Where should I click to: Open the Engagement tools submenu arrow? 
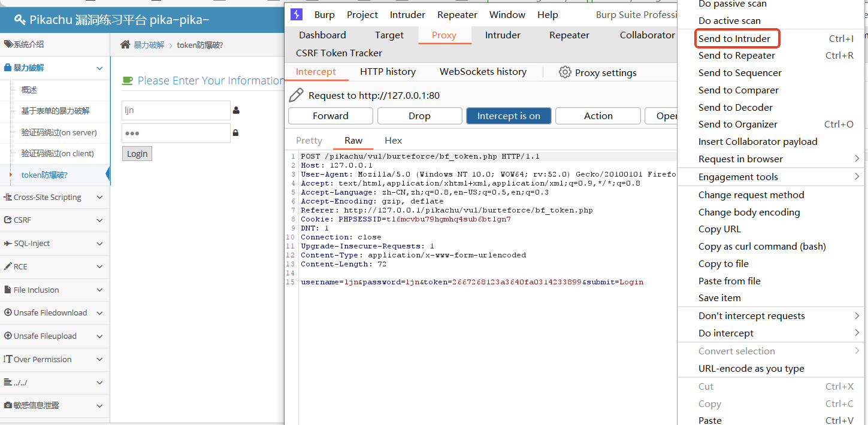click(857, 177)
